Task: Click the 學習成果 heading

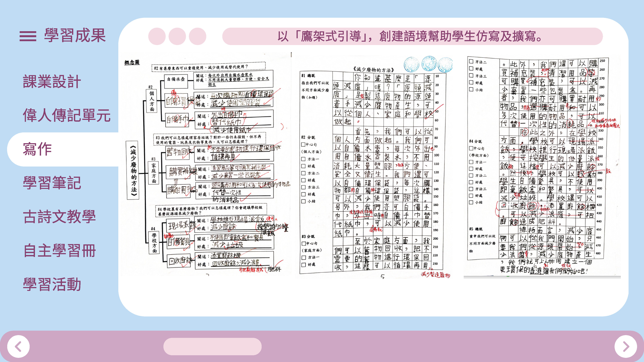Action: pos(75,35)
